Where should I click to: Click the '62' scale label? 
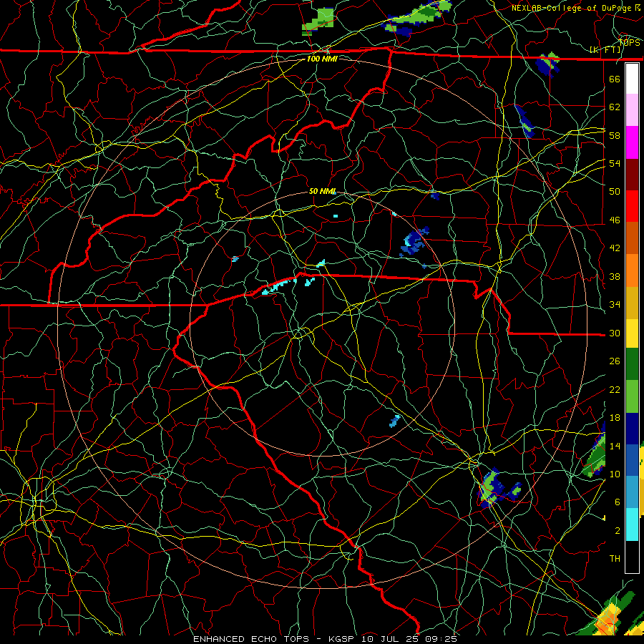(x=615, y=107)
